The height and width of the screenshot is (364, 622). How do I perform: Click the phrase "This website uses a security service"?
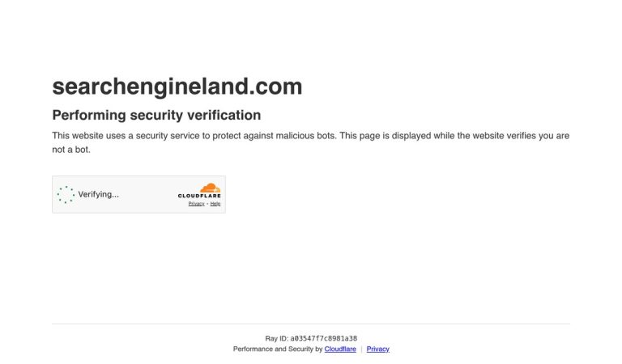(126, 136)
